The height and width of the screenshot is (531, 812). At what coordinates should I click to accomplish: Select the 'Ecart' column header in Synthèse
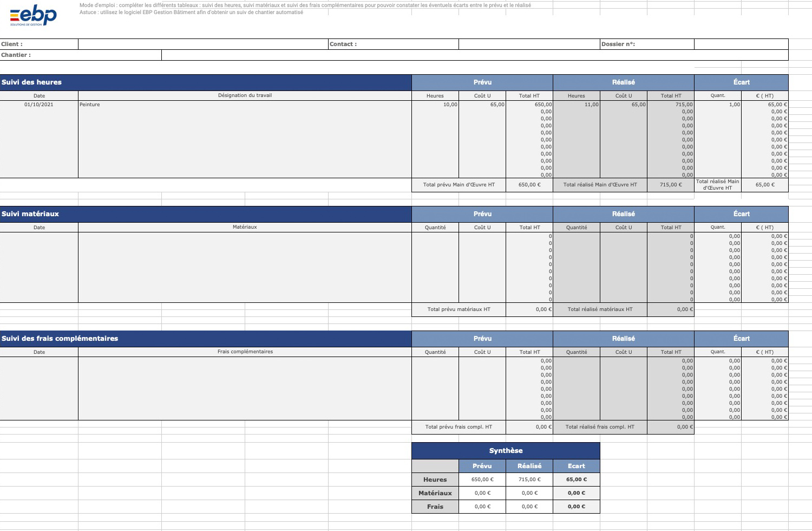pos(577,466)
